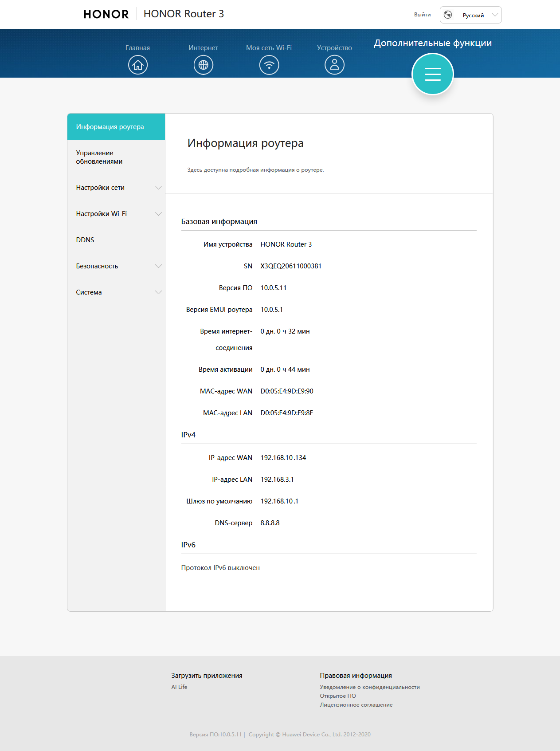Click connection time 0 дн. 0 ч 32 мин
Image resolution: width=560 pixels, height=751 pixels.
click(x=285, y=331)
